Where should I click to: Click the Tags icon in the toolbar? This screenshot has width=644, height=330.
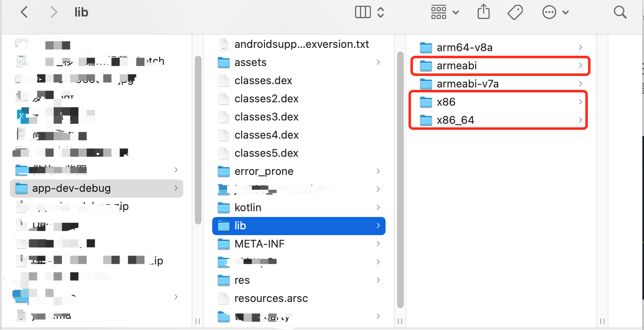coord(515,12)
